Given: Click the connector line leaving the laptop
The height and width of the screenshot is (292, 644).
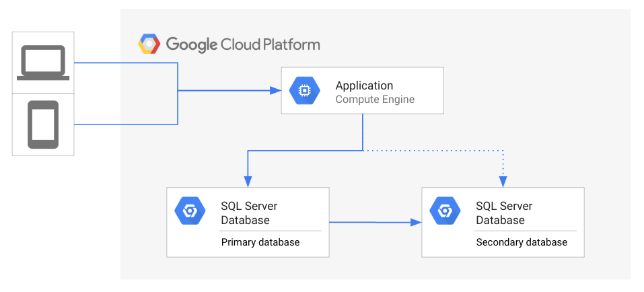Looking at the screenshot, I should click(124, 63).
